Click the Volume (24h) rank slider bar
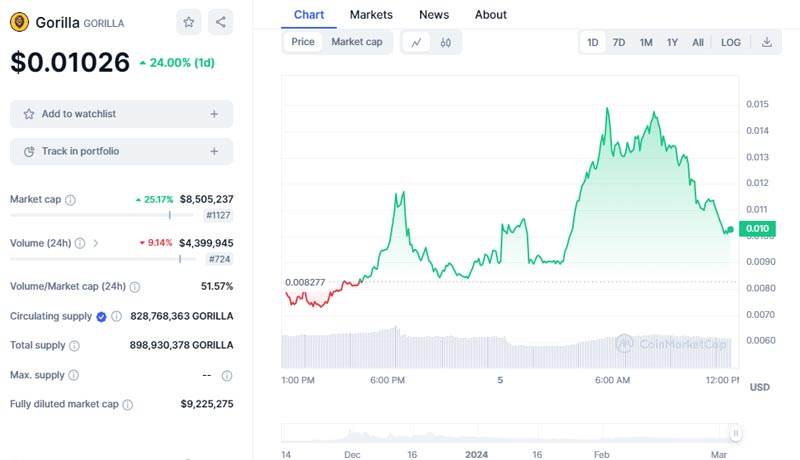This screenshot has width=800, height=460. 103,259
